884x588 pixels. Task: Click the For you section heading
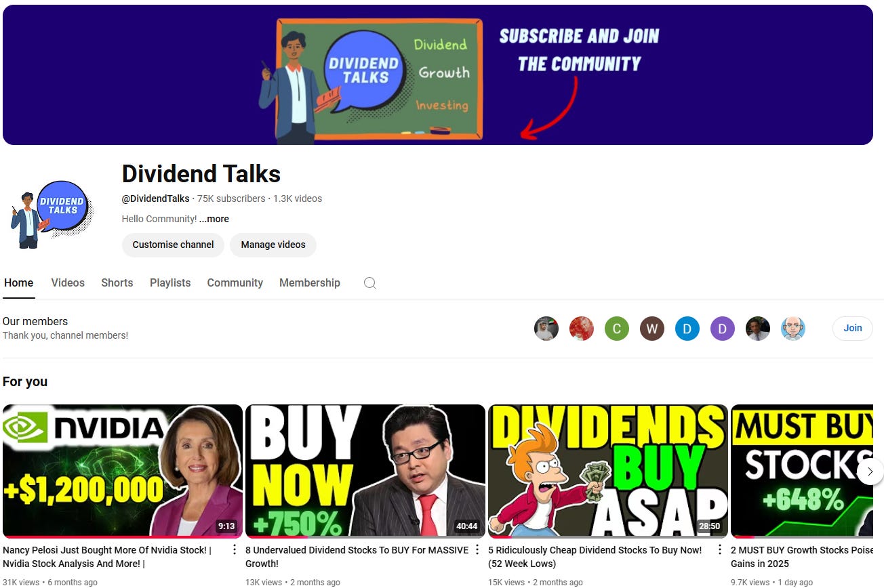click(25, 381)
